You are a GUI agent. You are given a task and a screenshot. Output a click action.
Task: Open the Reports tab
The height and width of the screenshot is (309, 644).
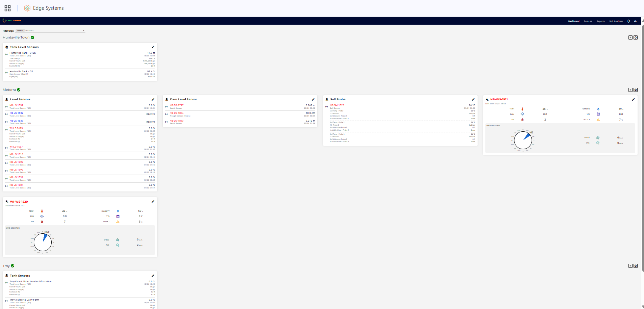point(600,21)
